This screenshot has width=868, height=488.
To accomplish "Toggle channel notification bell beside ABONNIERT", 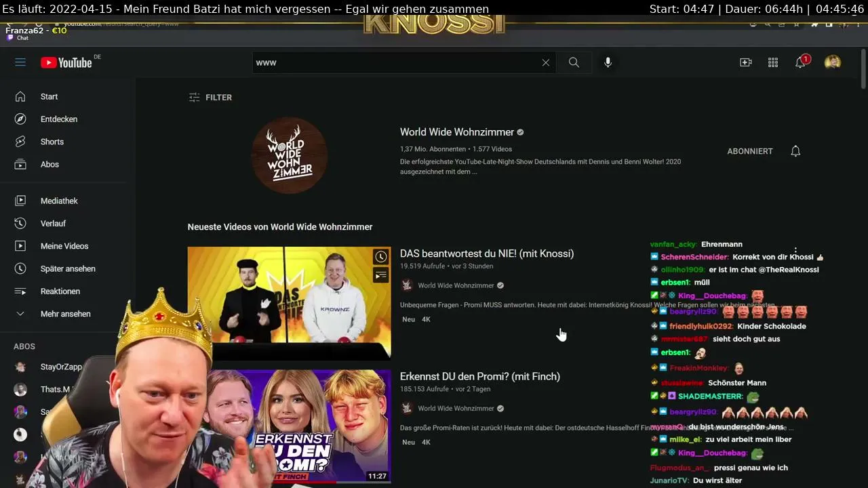I will pos(795,151).
